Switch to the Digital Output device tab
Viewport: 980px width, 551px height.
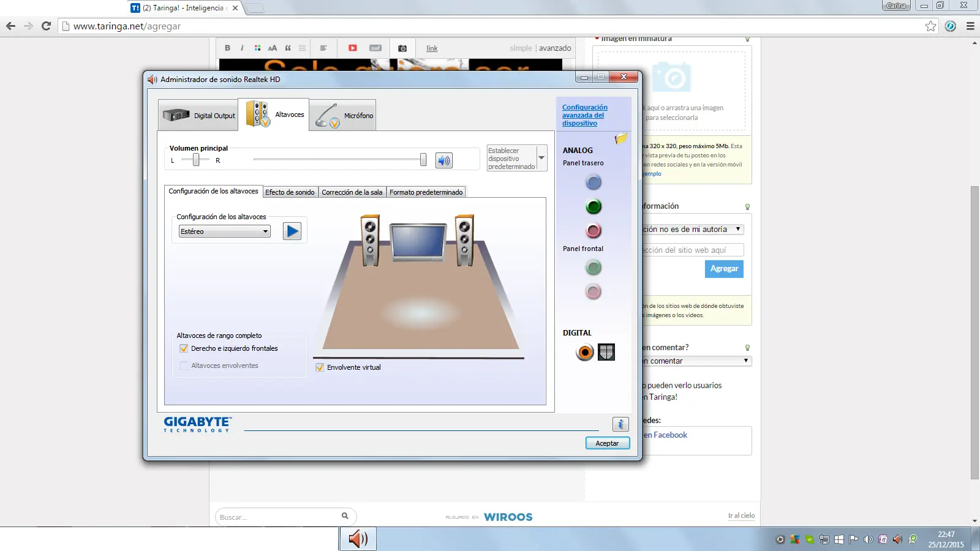pos(198,115)
